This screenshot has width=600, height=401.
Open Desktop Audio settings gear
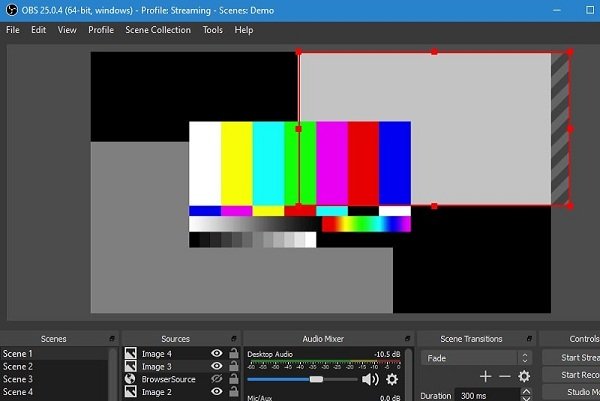point(391,379)
